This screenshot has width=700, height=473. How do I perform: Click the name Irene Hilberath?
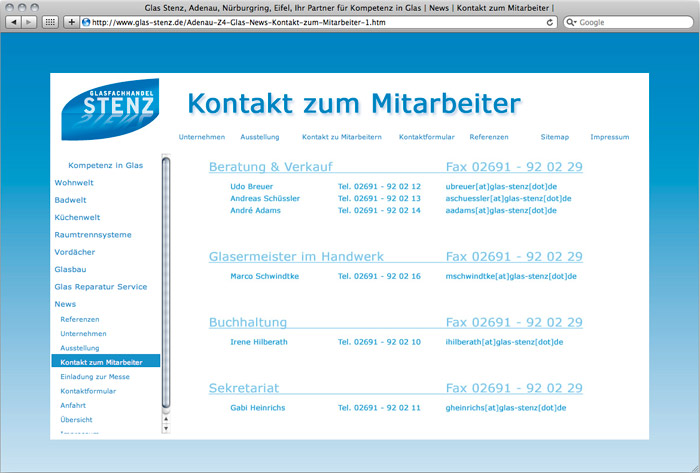click(259, 342)
